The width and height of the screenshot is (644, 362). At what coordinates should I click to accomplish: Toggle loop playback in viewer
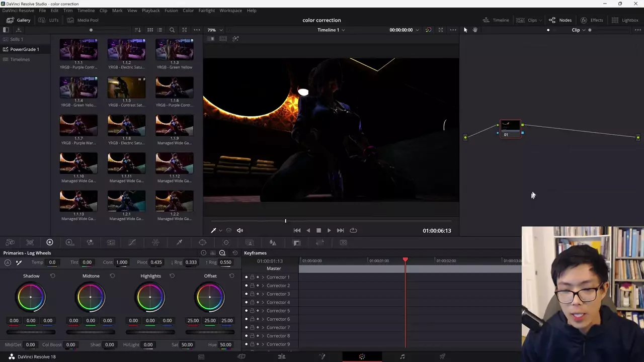pos(353,230)
